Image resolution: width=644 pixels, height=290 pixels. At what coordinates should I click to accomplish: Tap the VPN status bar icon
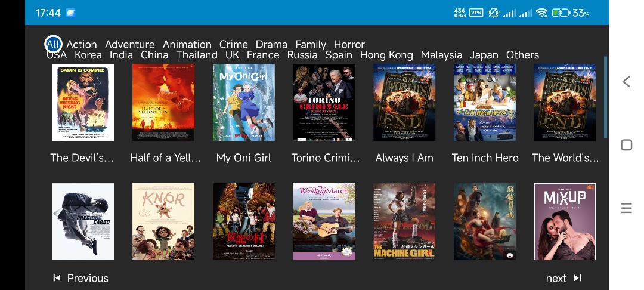tap(476, 13)
